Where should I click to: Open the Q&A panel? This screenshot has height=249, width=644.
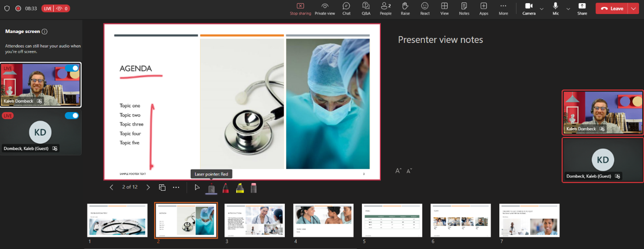coord(366,6)
